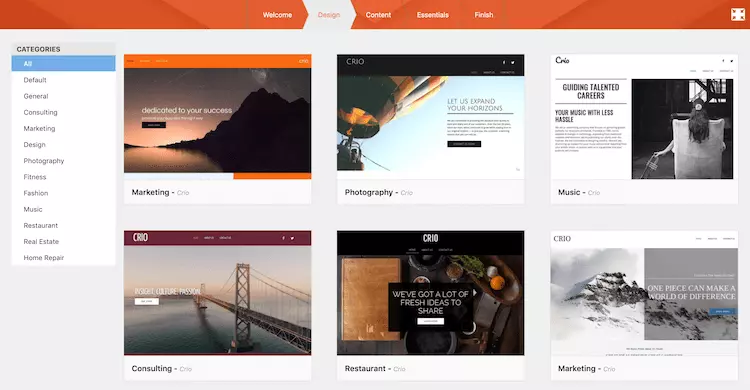
Task: Jump to the Finish step
Action: coord(484,15)
